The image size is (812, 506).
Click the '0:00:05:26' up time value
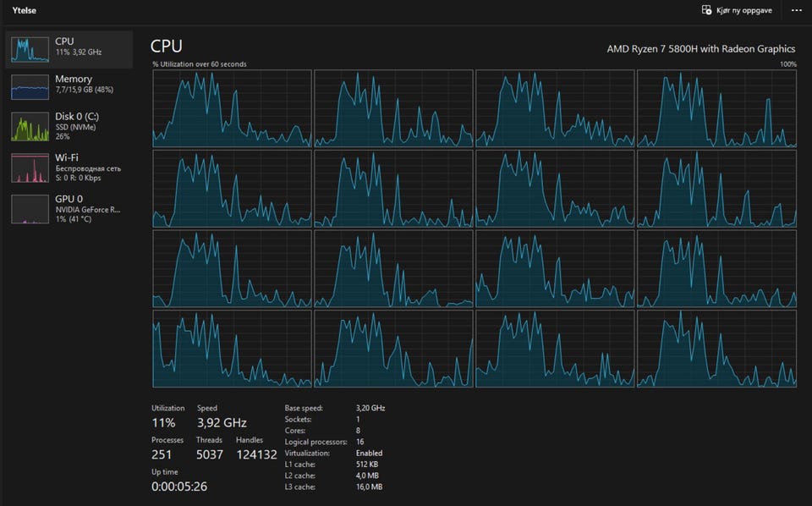pyautogui.click(x=179, y=487)
